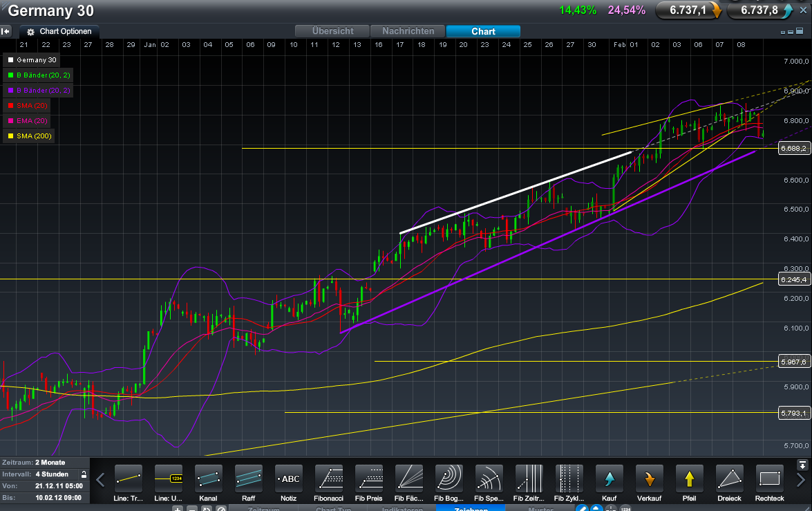Image resolution: width=812 pixels, height=511 pixels.
Task: Select the Pfeil arrow tool
Action: pos(689,479)
